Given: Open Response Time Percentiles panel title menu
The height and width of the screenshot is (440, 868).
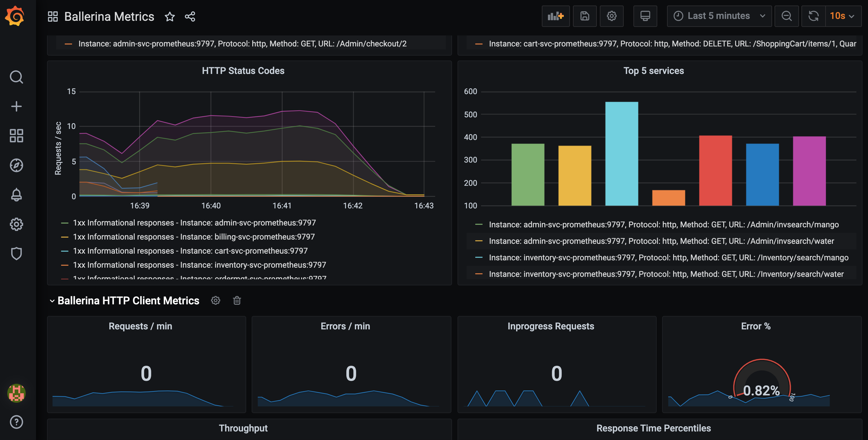Looking at the screenshot, I should [x=653, y=428].
